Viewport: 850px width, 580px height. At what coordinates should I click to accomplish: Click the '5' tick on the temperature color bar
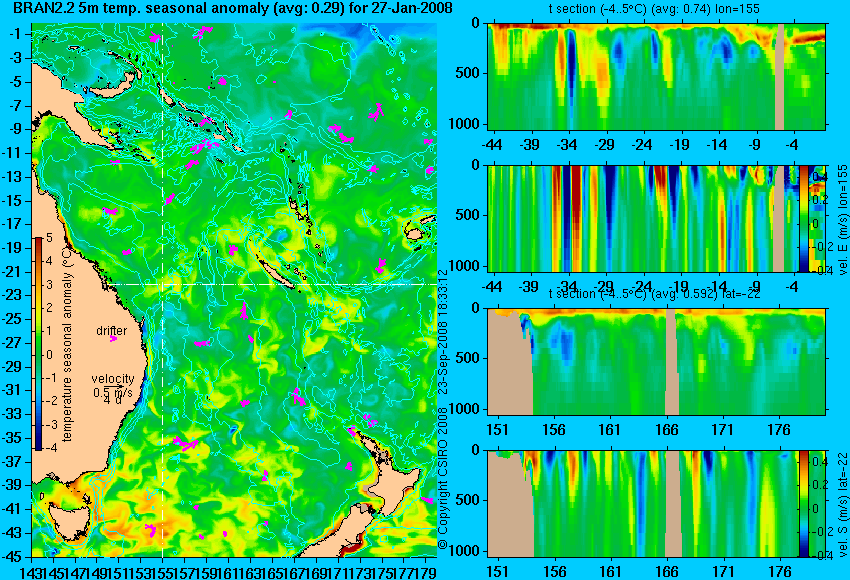point(49,237)
